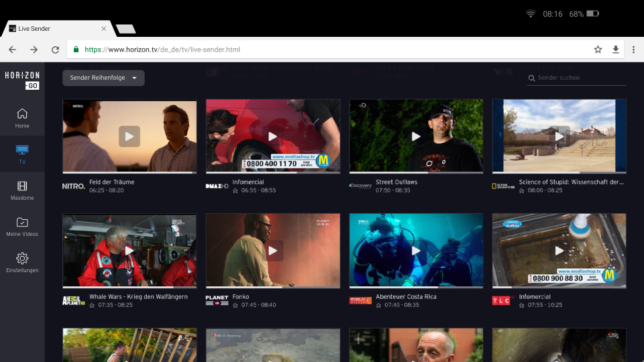Bookmark this page with star icon

click(x=598, y=50)
